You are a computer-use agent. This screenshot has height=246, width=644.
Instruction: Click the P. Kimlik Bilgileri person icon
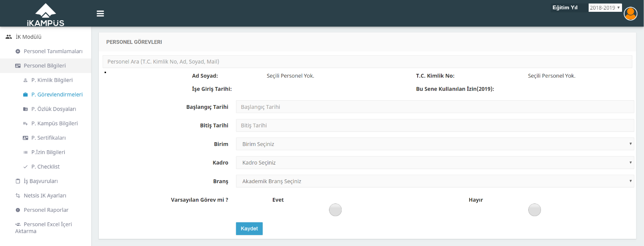tap(25, 80)
